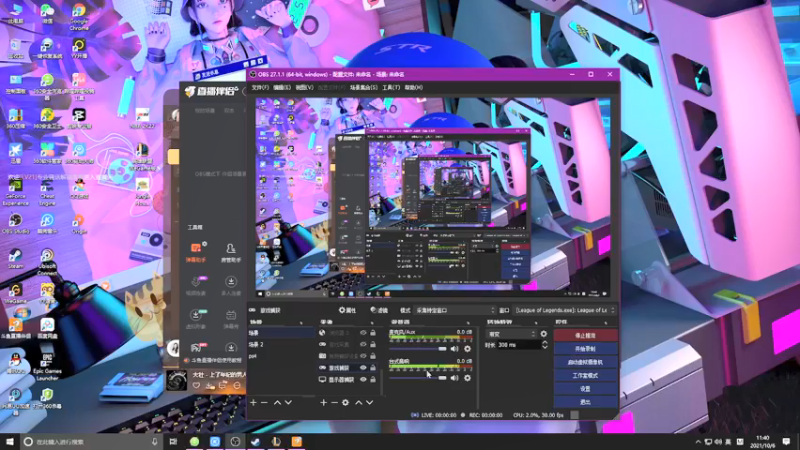Click the heart icon in music player
Screen dimensions: 800x450
tap(196, 386)
